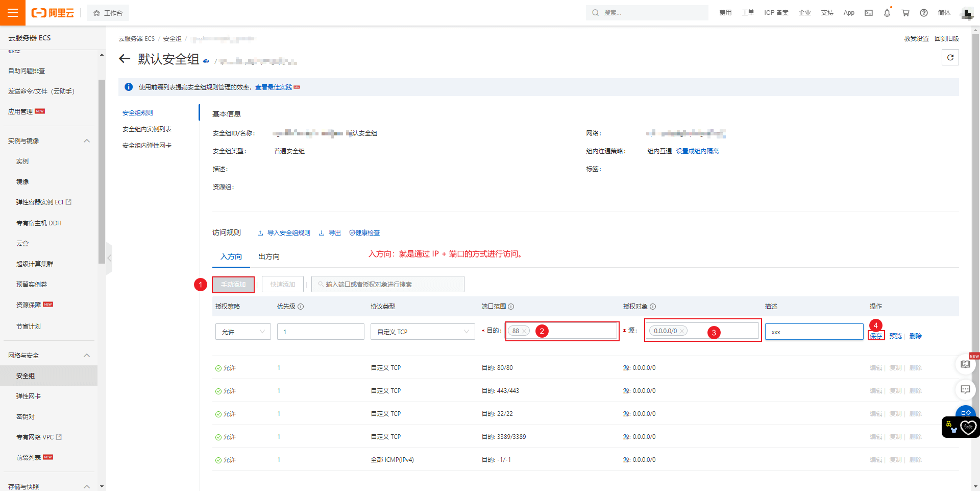The height and width of the screenshot is (491, 980).
Task: Open the feedback chat bubble icon
Action: pyautogui.click(x=965, y=389)
